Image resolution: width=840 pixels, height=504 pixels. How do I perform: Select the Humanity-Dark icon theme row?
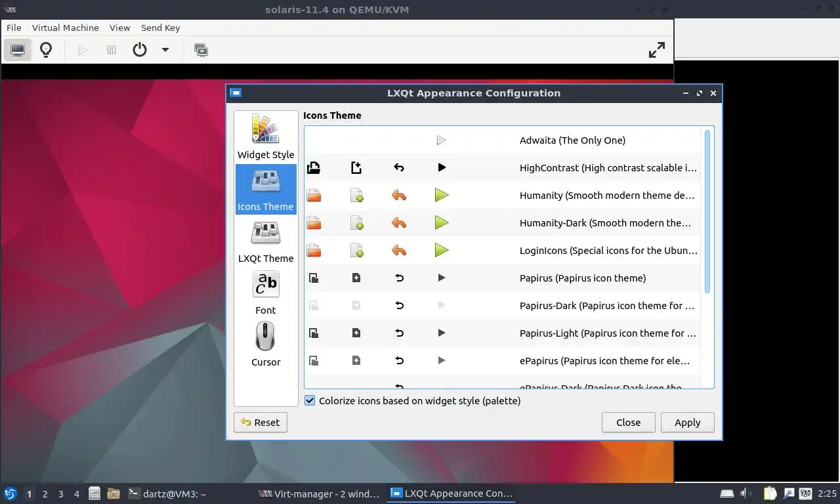tap(503, 223)
